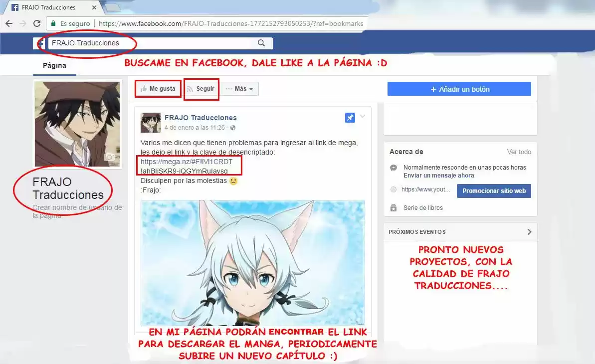The height and width of the screenshot is (364, 595).
Task: Click the post timestamp 4 de enero
Action: pos(195,128)
